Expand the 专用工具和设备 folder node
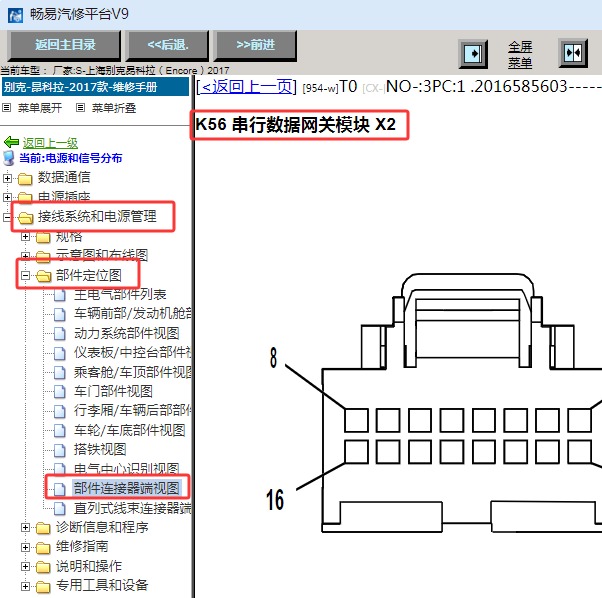Image resolution: width=602 pixels, height=598 pixels. click(25, 586)
